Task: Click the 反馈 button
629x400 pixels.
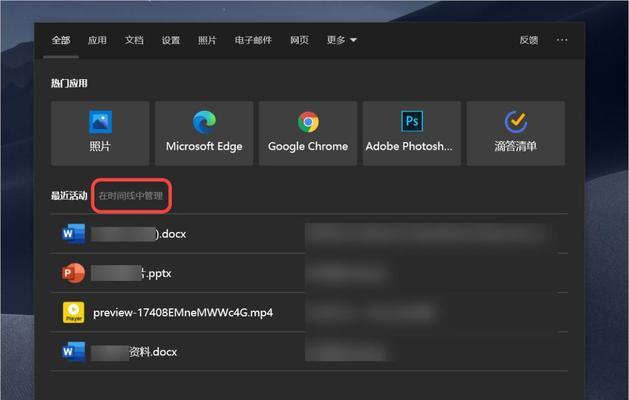Action: pos(529,40)
